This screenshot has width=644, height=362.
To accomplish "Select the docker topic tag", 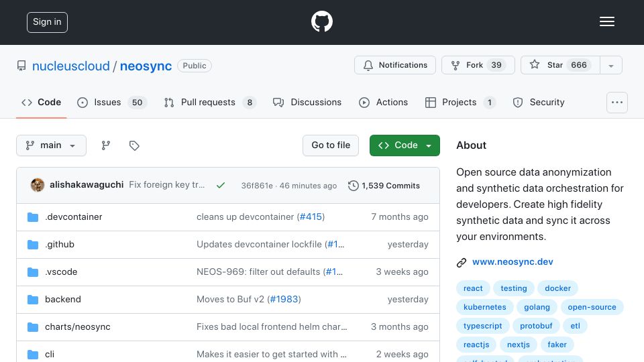I will [557, 288].
